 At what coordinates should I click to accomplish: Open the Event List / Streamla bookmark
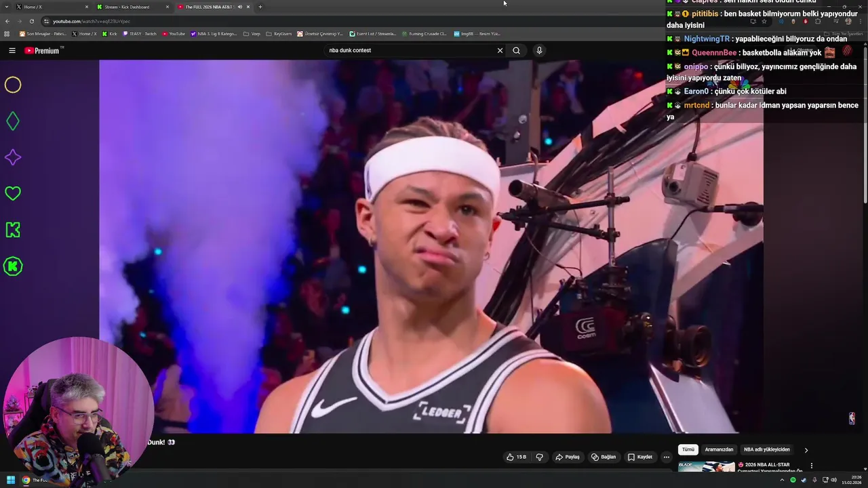372,33
